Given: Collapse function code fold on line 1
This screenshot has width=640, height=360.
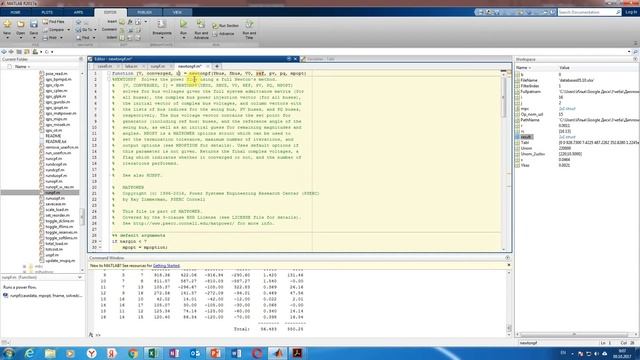Looking at the screenshot, I should (x=108, y=73).
